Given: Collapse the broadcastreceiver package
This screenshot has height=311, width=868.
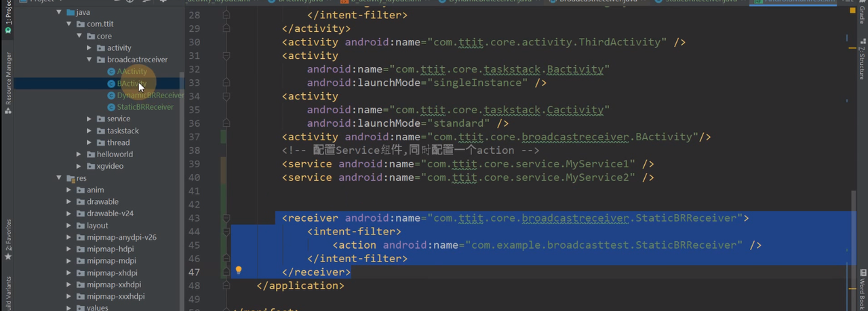Looking at the screenshot, I should click(x=90, y=60).
